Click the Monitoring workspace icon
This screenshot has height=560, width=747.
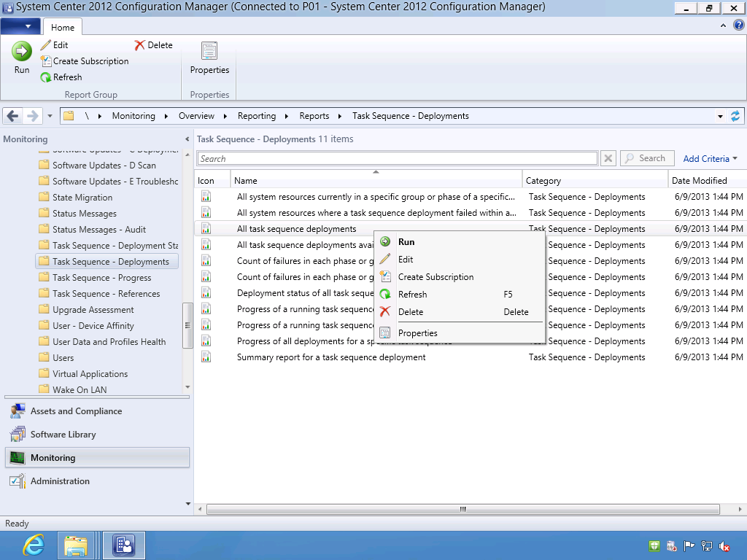tap(18, 458)
